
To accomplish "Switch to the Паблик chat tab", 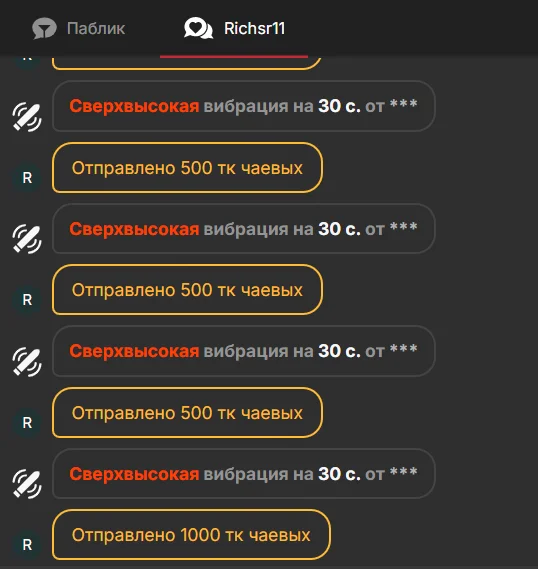I will (x=78, y=28).
